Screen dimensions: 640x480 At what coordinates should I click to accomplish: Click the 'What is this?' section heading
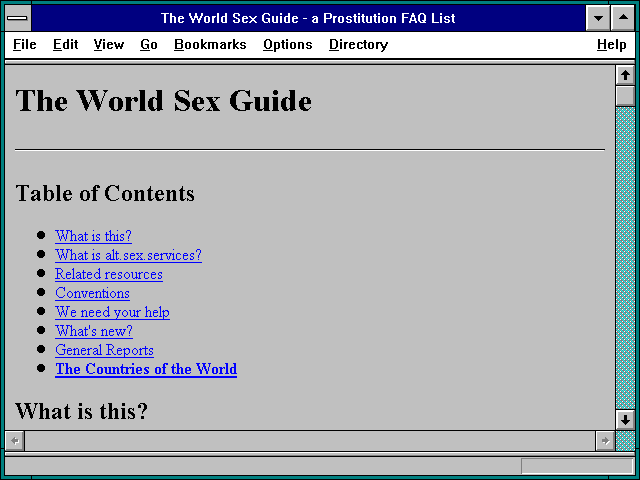82,411
